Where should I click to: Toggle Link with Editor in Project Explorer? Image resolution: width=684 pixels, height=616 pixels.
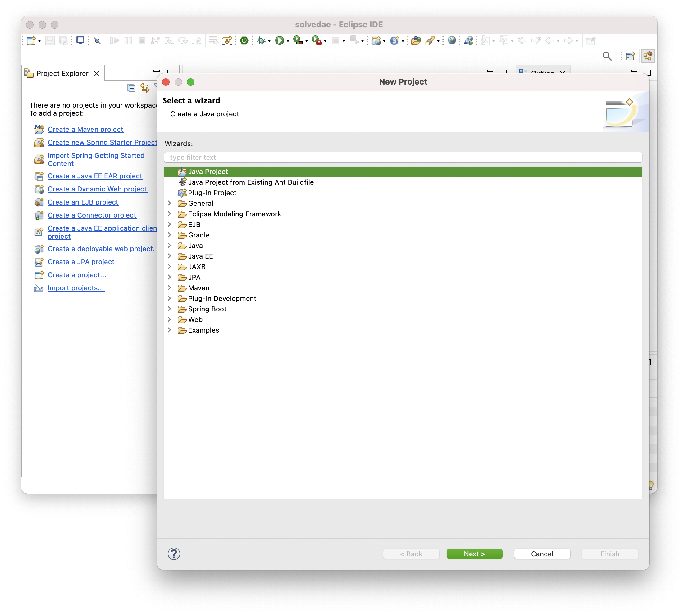[144, 88]
